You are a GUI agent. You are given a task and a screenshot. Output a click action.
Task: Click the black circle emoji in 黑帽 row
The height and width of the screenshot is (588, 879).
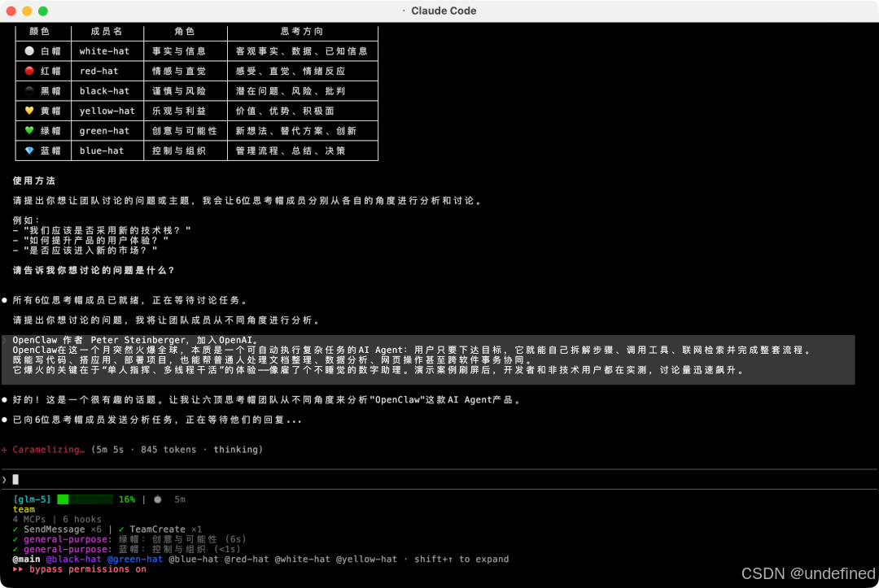(x=29, y=91)
